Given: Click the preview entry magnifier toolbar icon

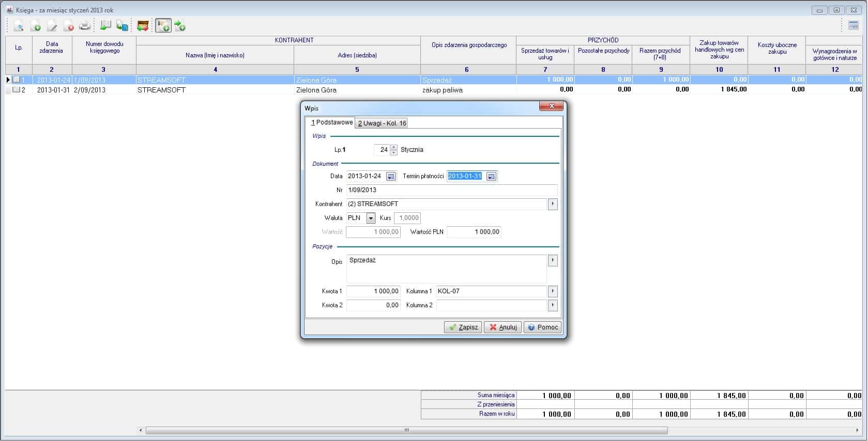Looking at the screenshot, I should 19,25.
